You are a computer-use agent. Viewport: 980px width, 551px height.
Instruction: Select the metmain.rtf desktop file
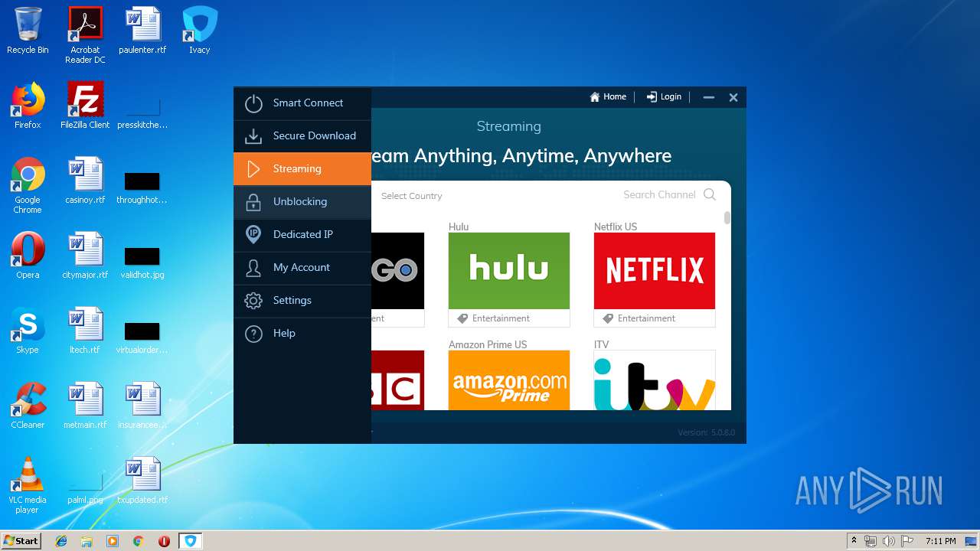(x=85, y=406)
